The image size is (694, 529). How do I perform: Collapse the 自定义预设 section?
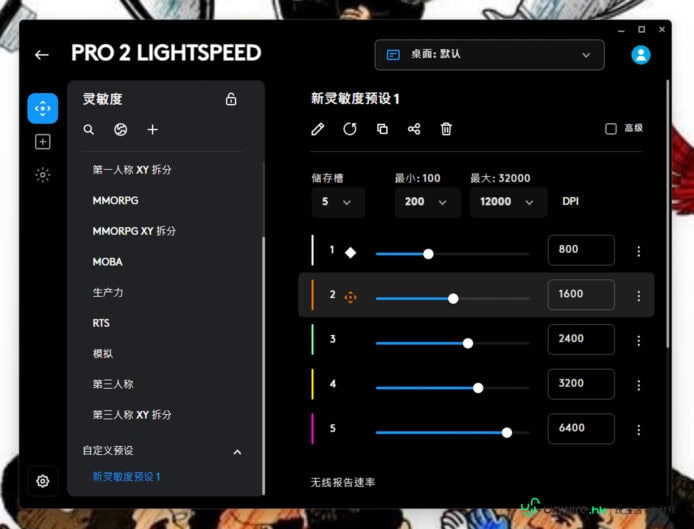[237, 452]
